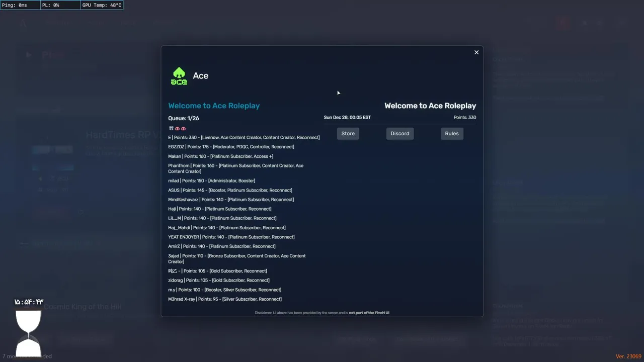The width and height of the screenshot is (644, 362).
Task: Select the 'E | Points: 330' queue row
Action: pyautogui.click(x=244, y=137)
